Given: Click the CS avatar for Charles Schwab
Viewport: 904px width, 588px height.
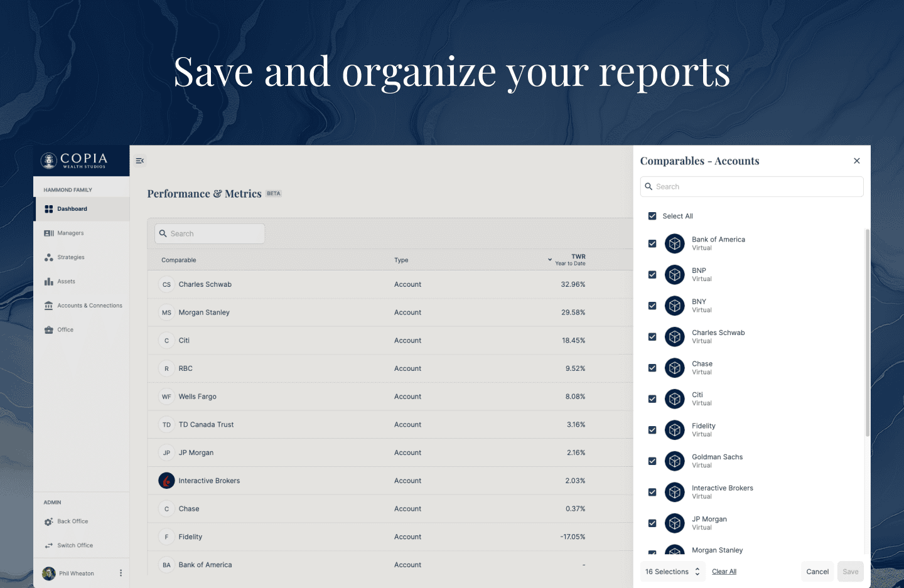Looking at the screenshot, I should (166, 284).
